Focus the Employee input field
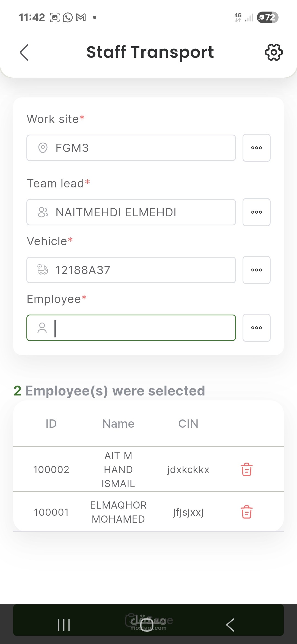Image resolution: width=297 pixels, height=644 pixels. (131, 328)
